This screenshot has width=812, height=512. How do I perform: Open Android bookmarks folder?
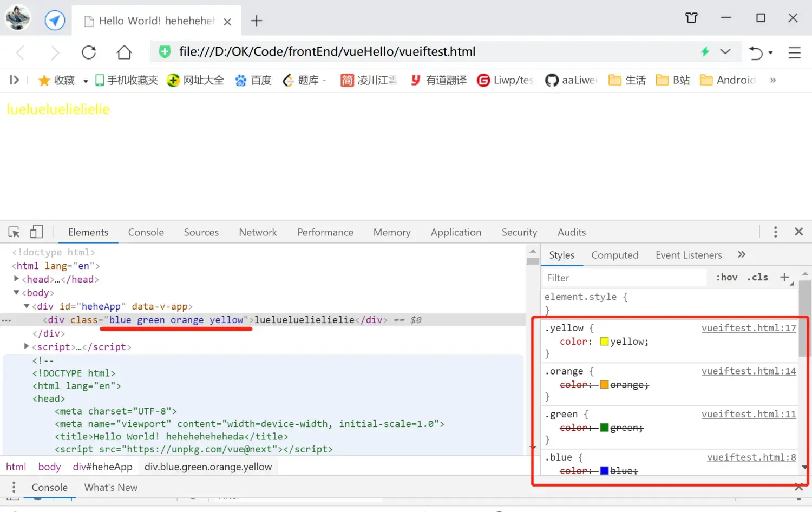point(728,81)
